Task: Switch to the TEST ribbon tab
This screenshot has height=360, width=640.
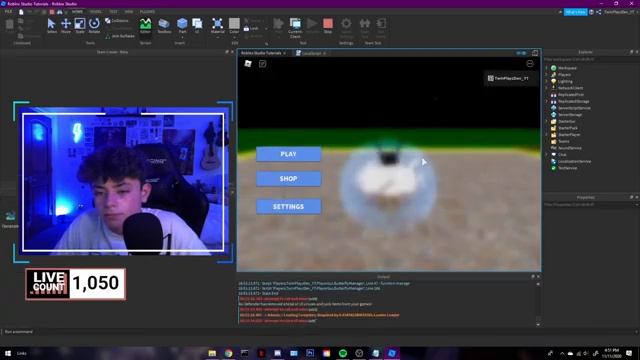Action: click(x=113, y=12)
